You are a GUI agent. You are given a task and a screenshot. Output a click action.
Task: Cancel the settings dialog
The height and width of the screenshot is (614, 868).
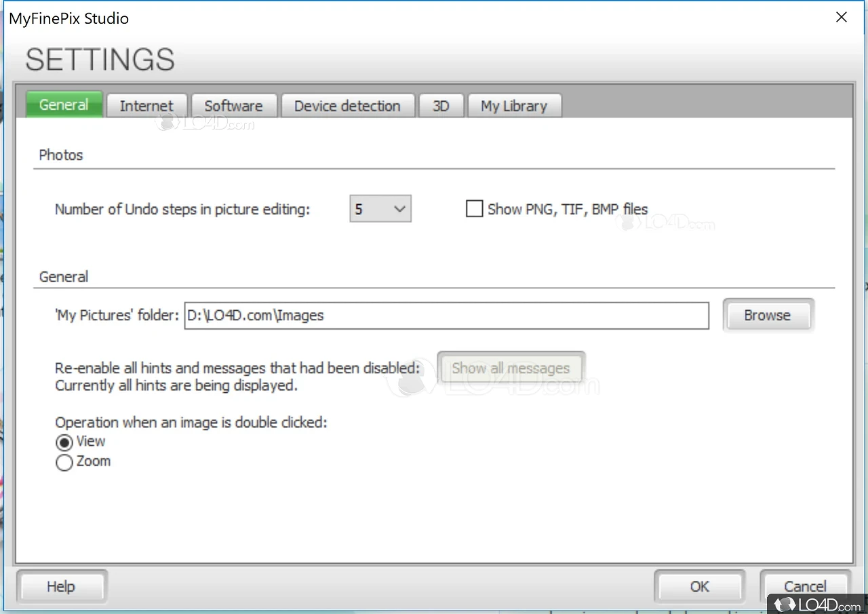(x=805, y=587)
